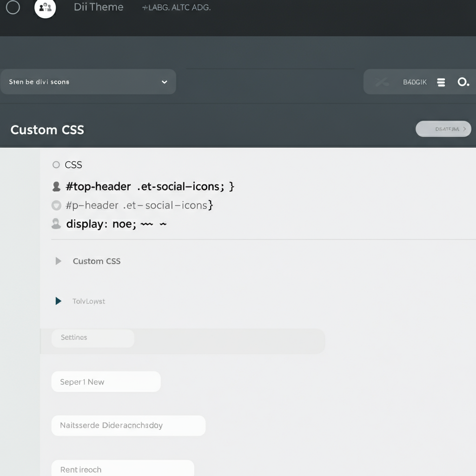476x476 pixels.
Task: Click the Custom CSS header title
Action: point(47,130)
